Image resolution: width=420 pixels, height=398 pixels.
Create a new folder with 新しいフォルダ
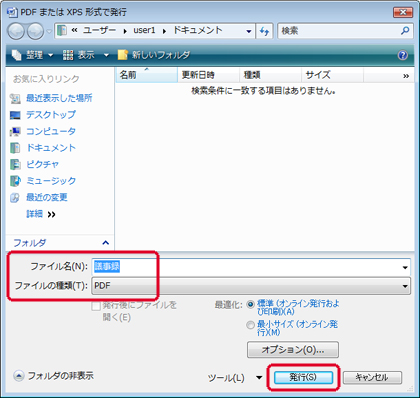(x=154, y=55)
